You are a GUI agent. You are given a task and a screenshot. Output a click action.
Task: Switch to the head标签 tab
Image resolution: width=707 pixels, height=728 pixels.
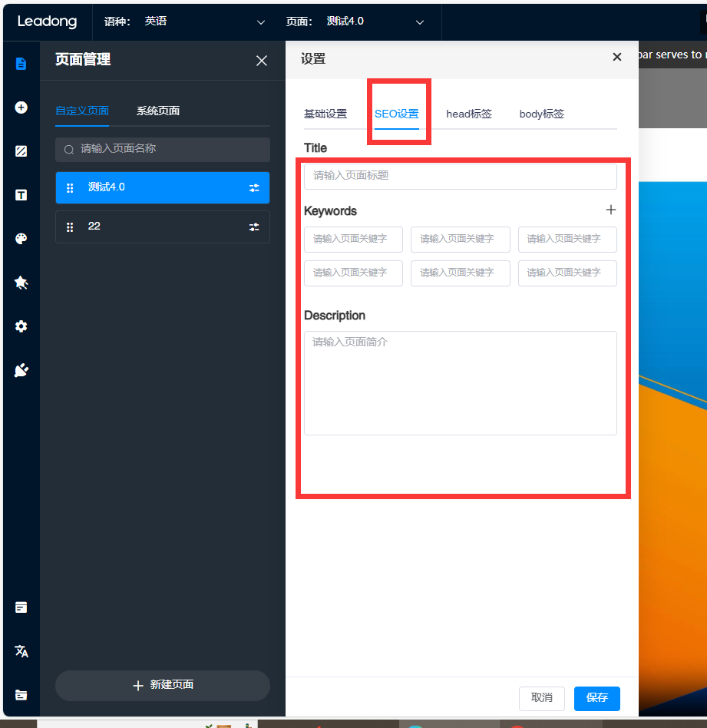pos(468,114)
